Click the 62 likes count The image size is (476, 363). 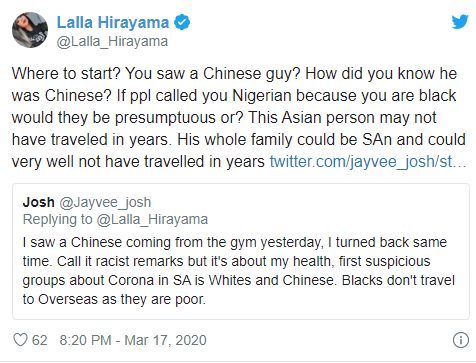coord(40,340)
